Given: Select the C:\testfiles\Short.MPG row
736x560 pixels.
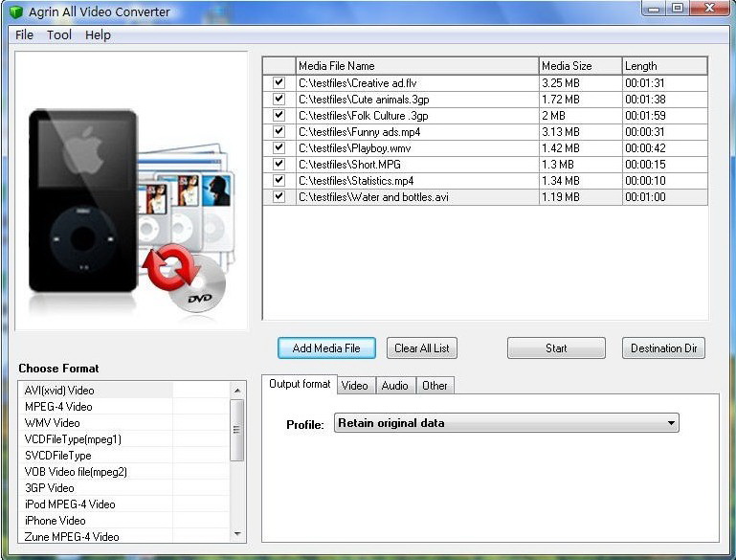Looking at the screenshot, I should (x=485, y=164).
